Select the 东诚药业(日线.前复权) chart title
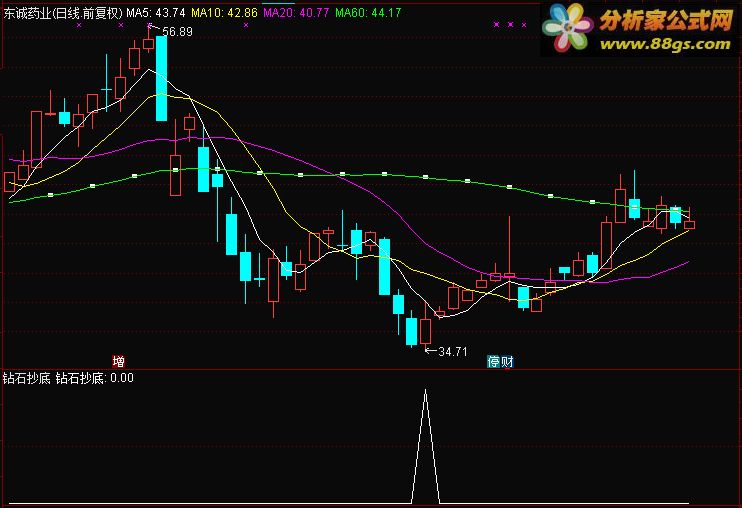742x508 pixels. [63, 13]
